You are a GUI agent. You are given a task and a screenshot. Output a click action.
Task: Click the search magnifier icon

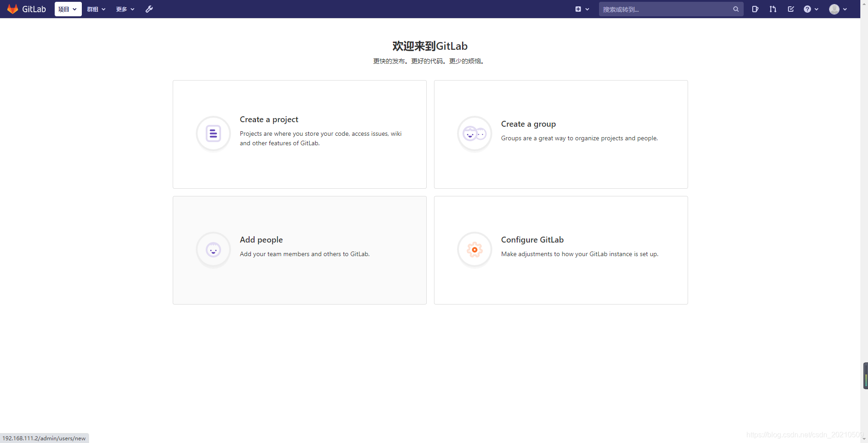pyautogui.click(x=736, y=9)
